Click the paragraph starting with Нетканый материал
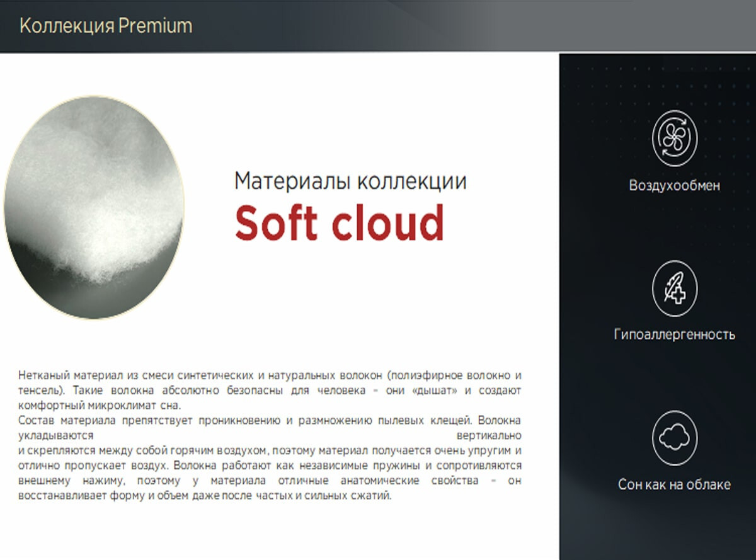 (x=270, y=376)
